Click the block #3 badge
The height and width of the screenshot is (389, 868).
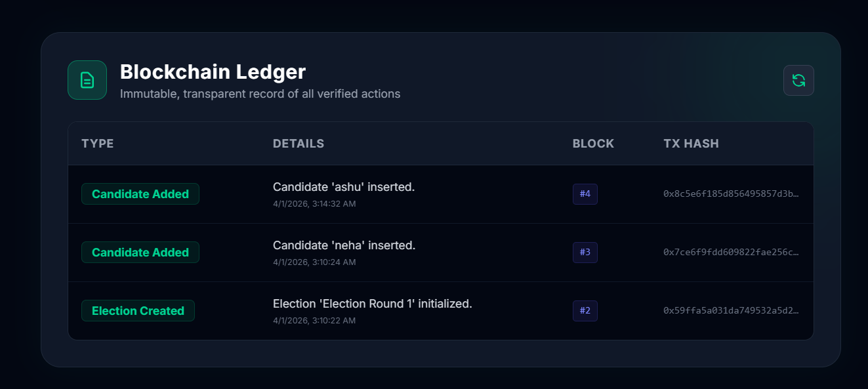(585, 253)
